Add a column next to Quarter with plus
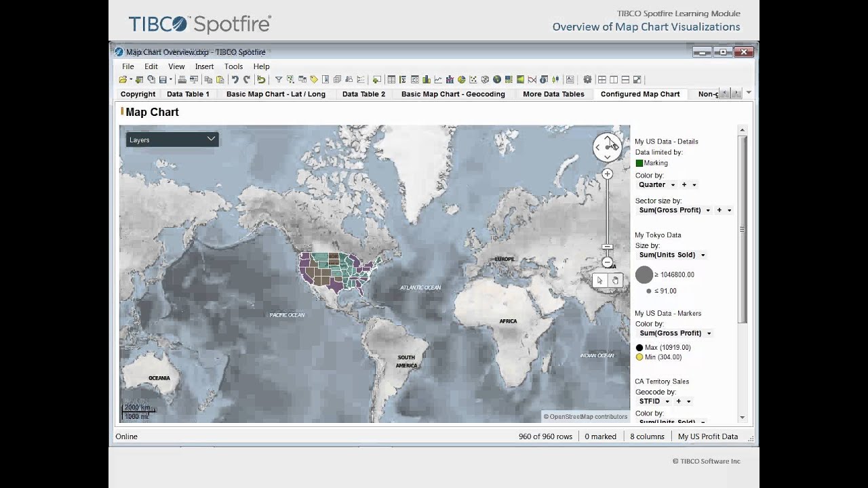Viewport: 868px width, 488px height. (x=684, y=184)
